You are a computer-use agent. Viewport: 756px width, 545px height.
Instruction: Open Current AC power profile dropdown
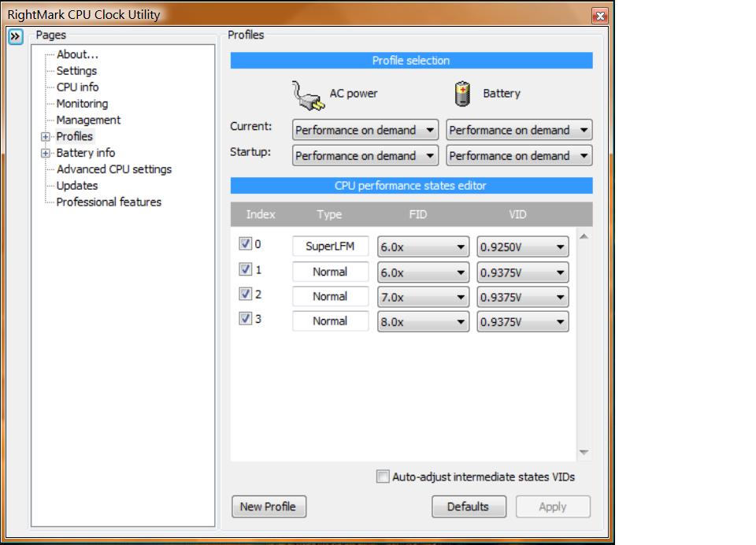click(365, 130)
